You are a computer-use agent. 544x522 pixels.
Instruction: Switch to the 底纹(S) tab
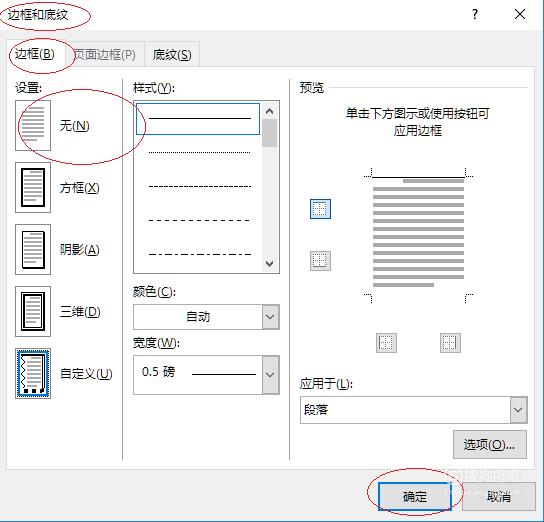click(x=172, y=54)
